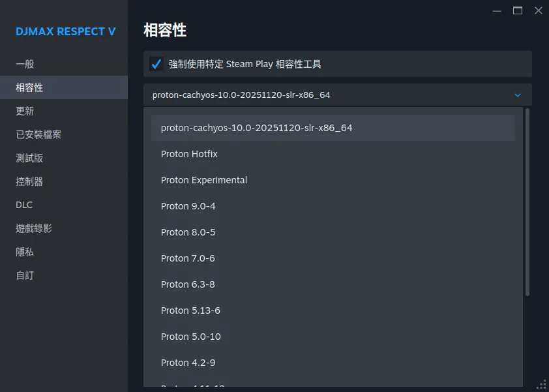This screenshot has width=549, height=392.
Task: Open the 已安裝檔案 tab
Action: (38, 134)
